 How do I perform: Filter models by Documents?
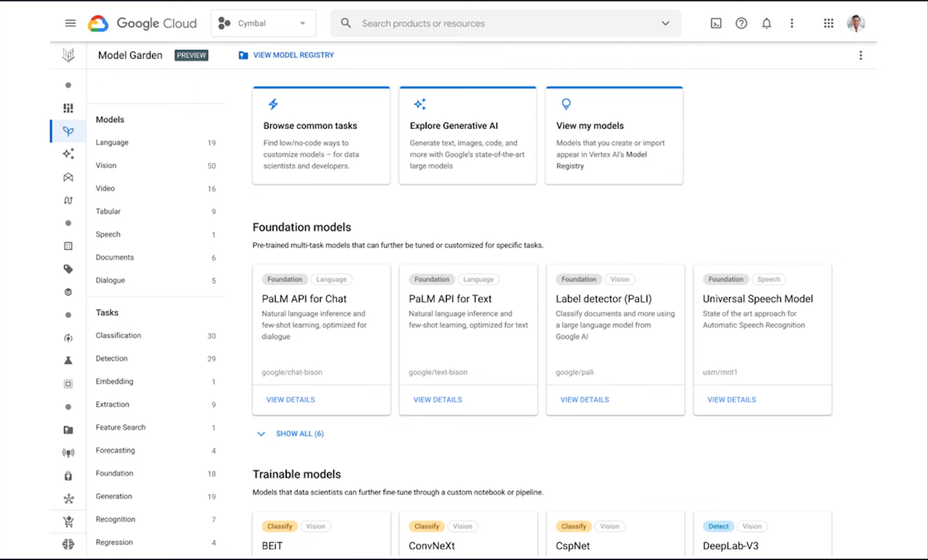(156, 257)
